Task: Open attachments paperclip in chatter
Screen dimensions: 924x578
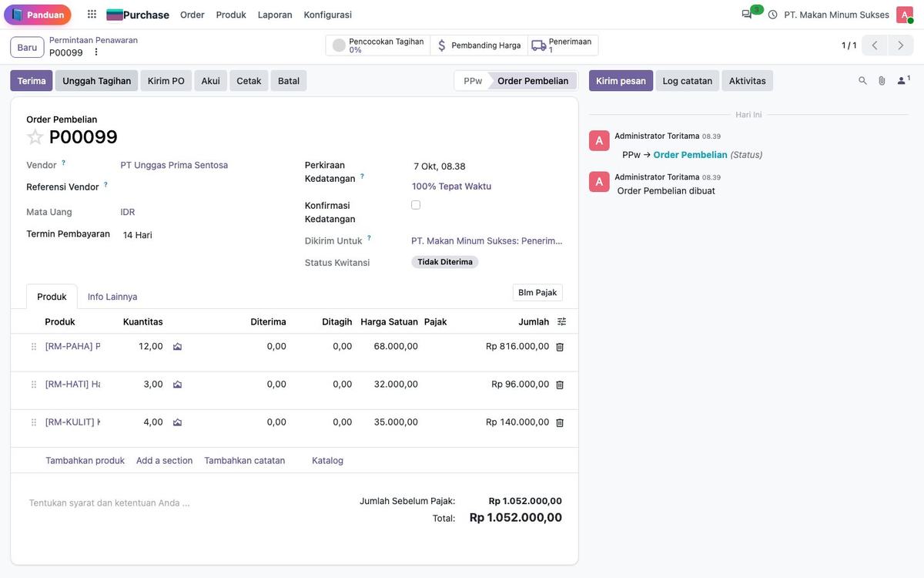Action: click(882, 80)
